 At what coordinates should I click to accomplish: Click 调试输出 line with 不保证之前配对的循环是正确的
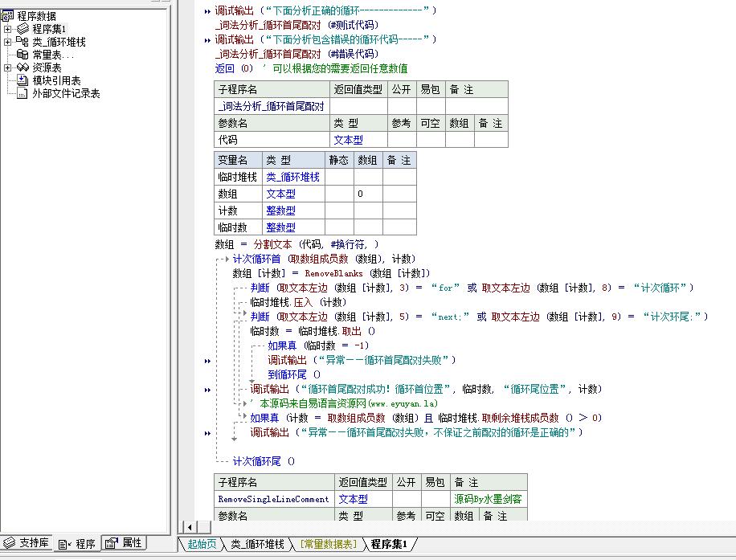pos(417,432)
